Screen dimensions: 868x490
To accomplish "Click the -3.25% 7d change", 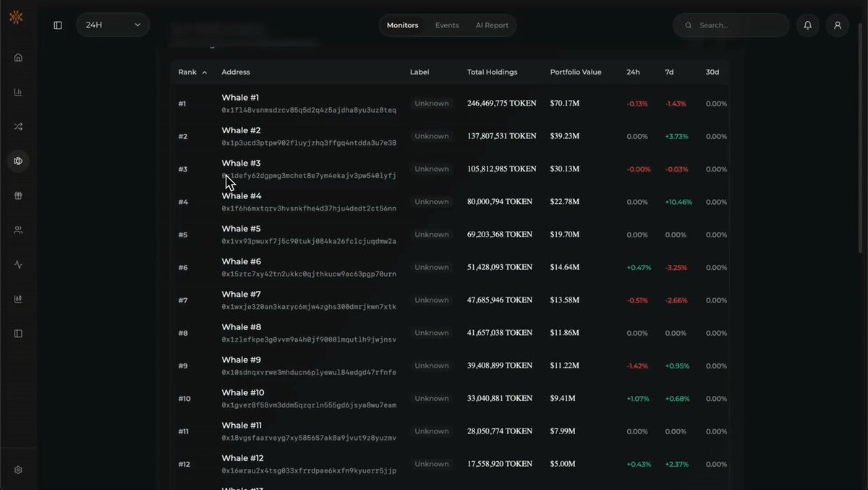I will [x=676, y=267].
